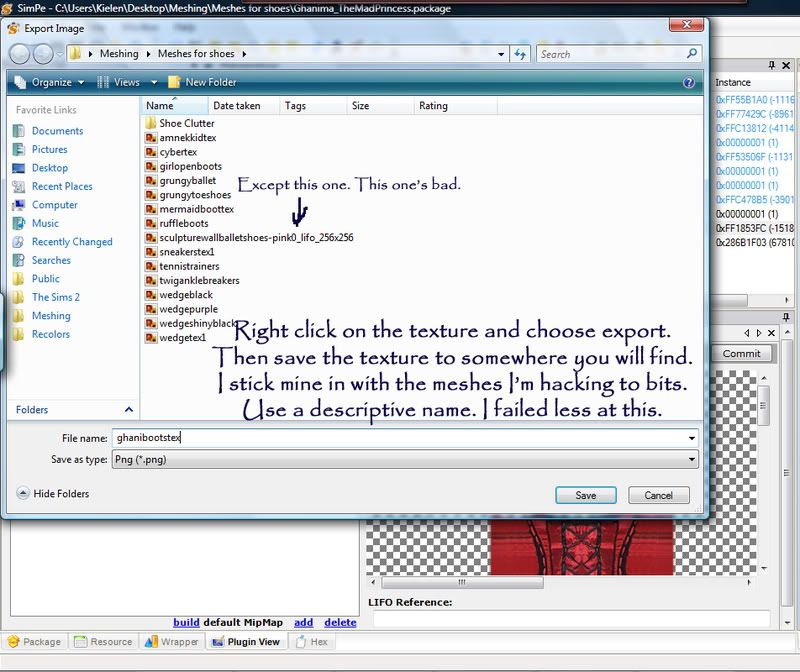Image resolution: width=800 pixels, height=672 pixels.
Task: Toggle Hide Folders button
Action: click(x=53, y=493)
